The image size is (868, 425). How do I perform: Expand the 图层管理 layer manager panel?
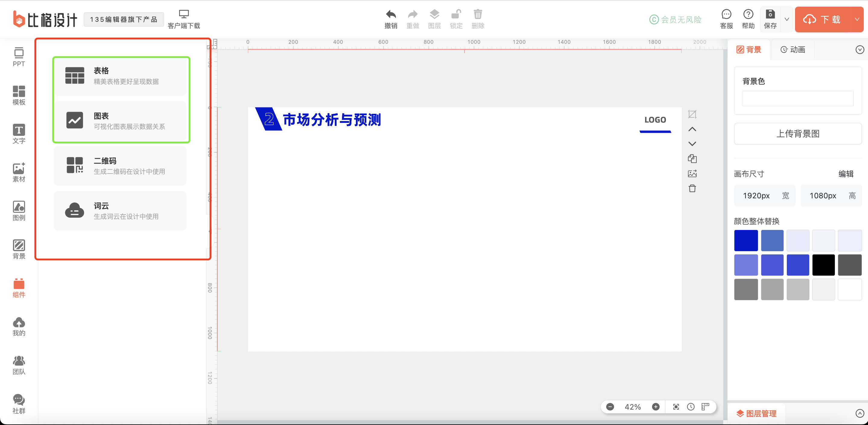tap(860, 413)
